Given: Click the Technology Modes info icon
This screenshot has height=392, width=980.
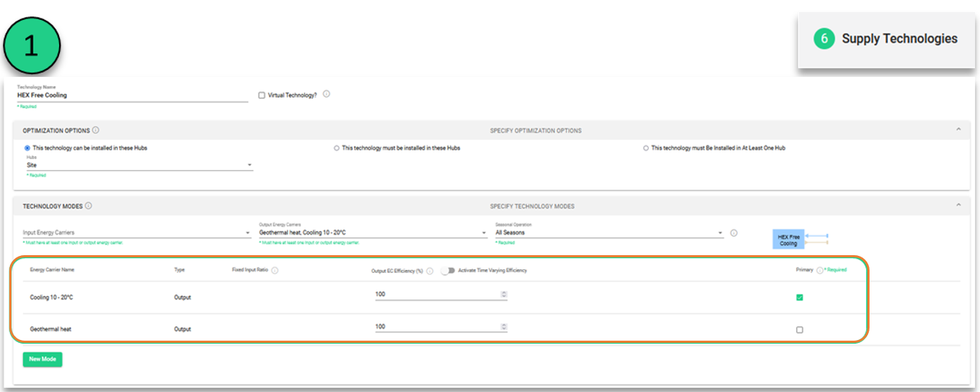Looking at the screenshot, I should (x=88, y=206).
